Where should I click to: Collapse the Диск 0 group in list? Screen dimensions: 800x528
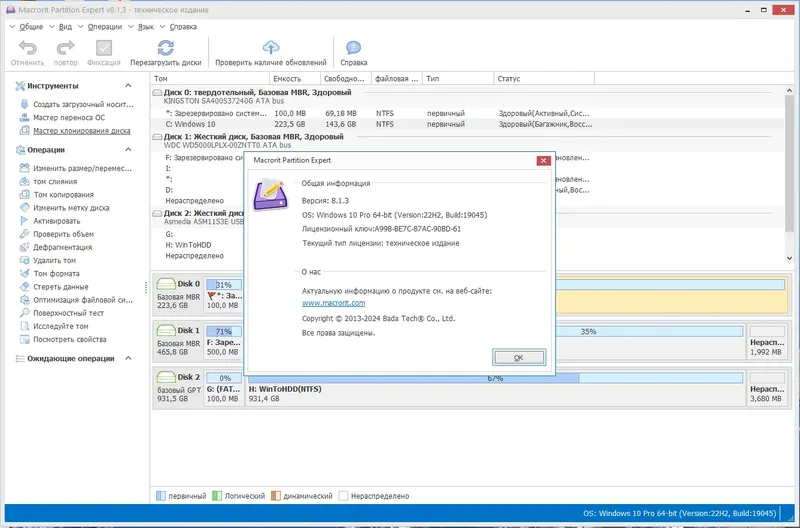point(158,93)
